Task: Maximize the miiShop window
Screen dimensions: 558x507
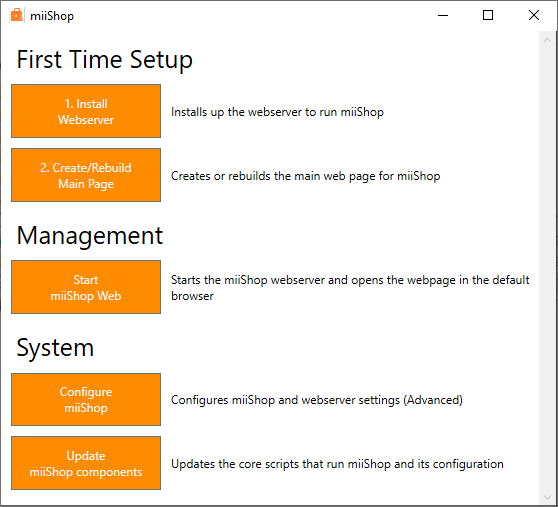Action: [x=488, y=15]
